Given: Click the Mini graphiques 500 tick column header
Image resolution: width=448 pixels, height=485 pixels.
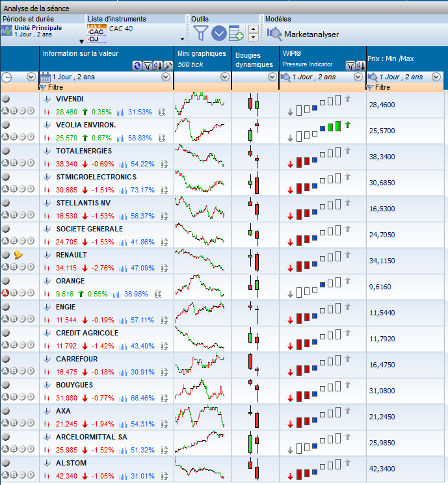Looking at the screenshot, I should [x=203, y=59].
